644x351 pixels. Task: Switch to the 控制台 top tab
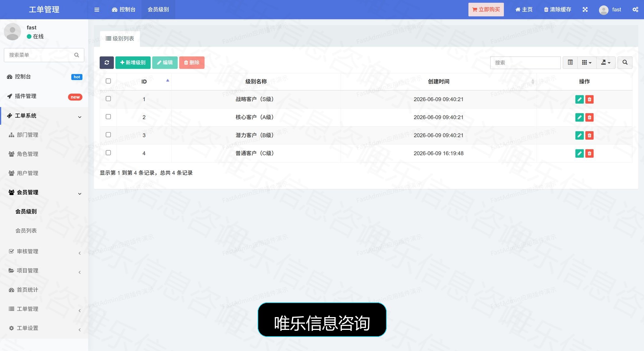[x=123, y=9]
